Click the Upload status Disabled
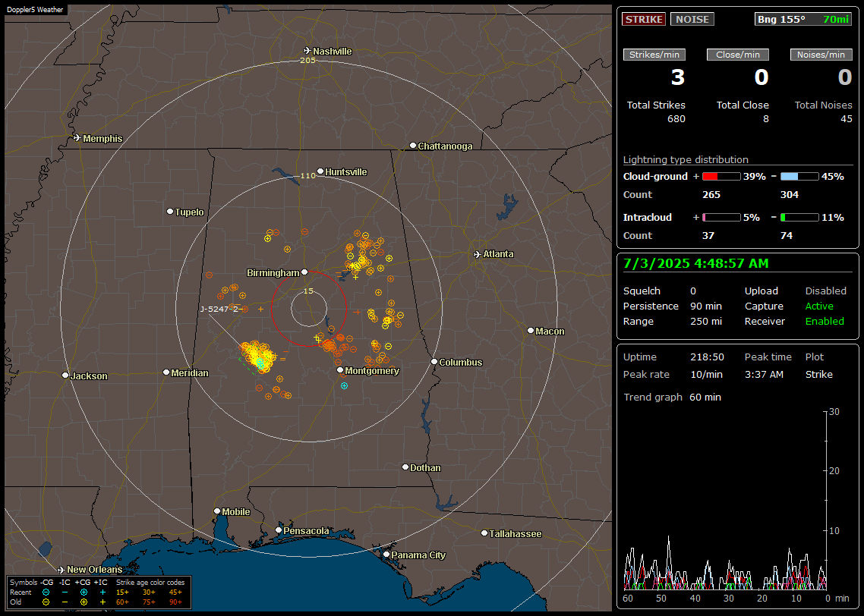 coord(825,291)
